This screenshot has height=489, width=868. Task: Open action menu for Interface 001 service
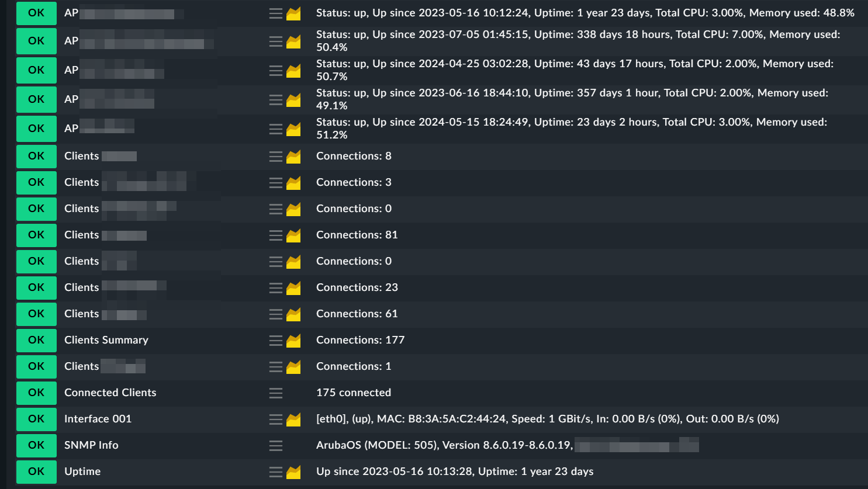pos(276,419)
